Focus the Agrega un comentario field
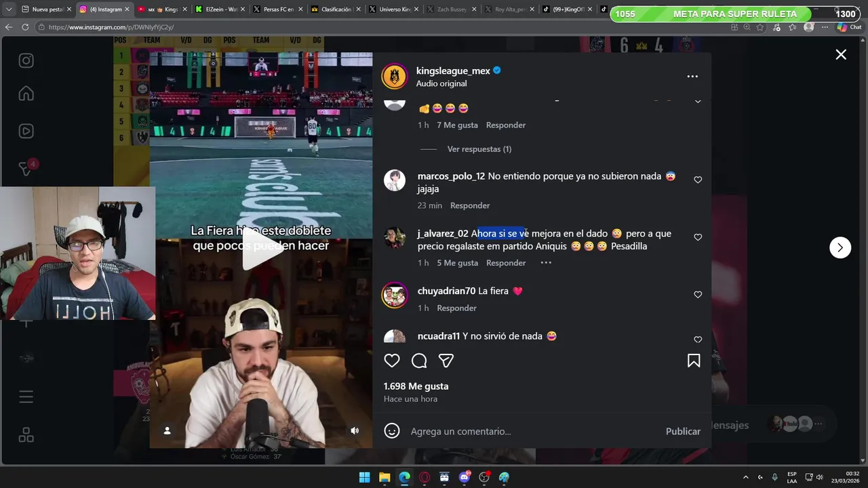868x488 pixels. coord(532,431)
